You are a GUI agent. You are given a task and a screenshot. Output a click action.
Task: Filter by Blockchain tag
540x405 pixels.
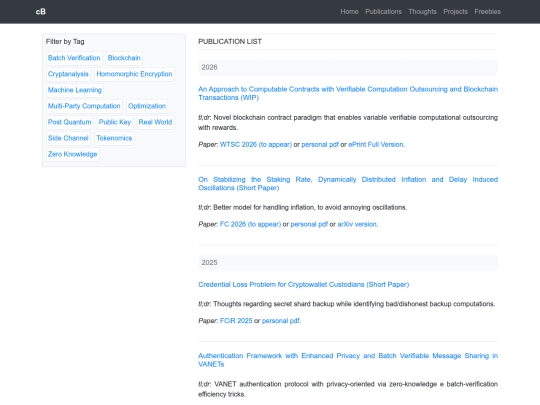pos(124,58)
